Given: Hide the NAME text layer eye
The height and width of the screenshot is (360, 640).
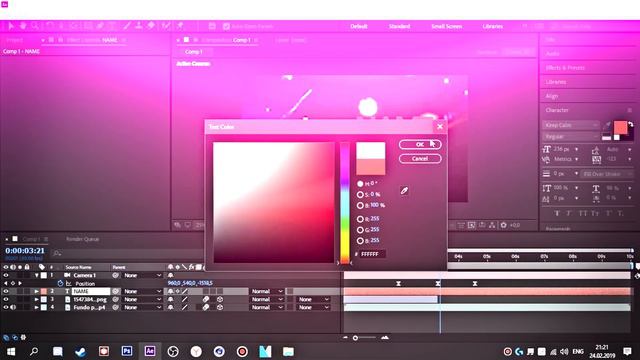Looking at the screenshot, I should (x=6, y=291).
